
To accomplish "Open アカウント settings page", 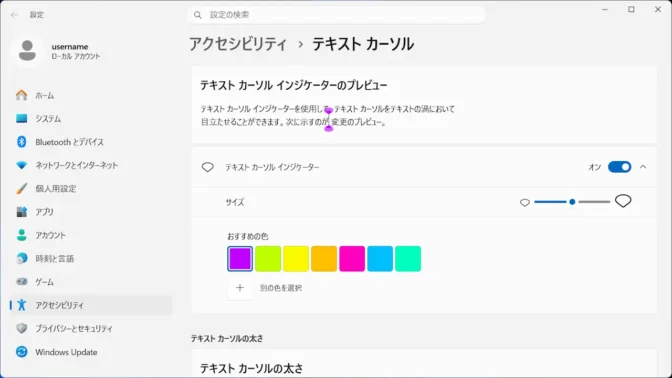I will point(91,235).
